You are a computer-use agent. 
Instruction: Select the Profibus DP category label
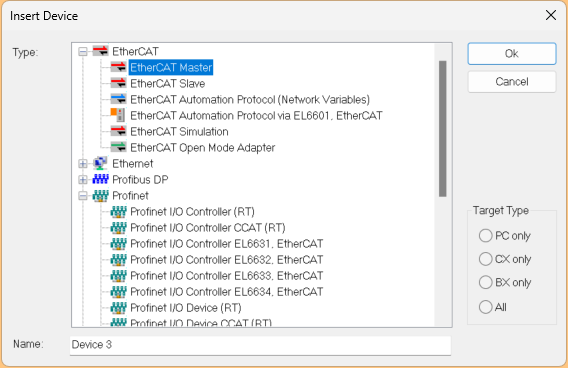tap(140, 179)
